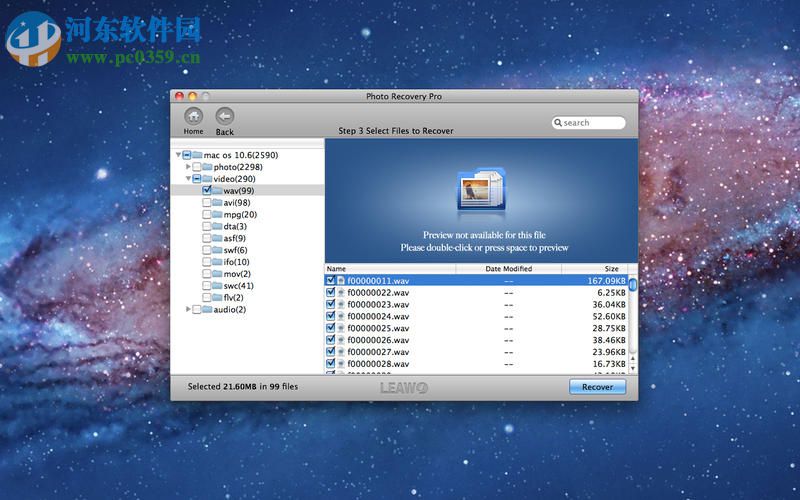Viewport: 800px width, 500px height.
Task: Select the f00000022.wav file name
Action: [378, 293]
